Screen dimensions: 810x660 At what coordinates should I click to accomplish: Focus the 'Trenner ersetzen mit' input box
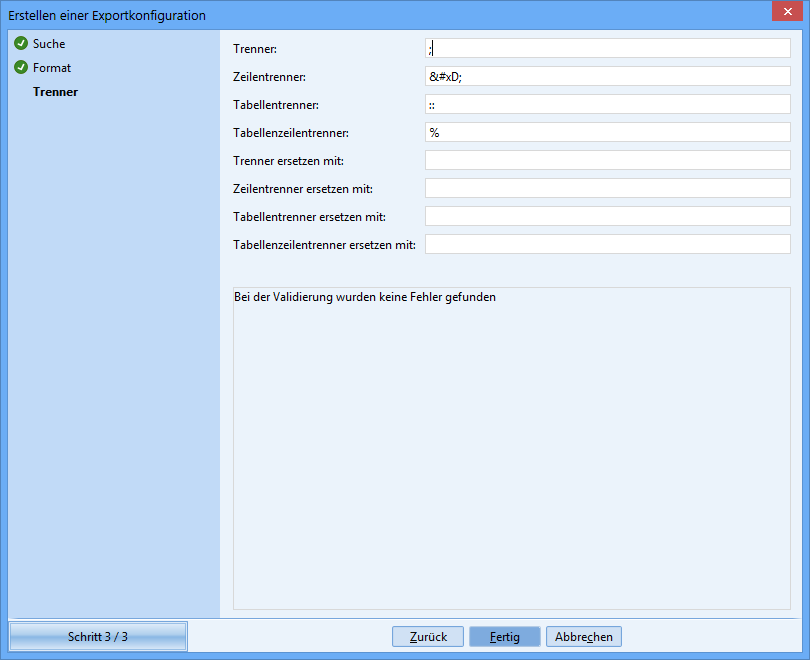[607, 160]
